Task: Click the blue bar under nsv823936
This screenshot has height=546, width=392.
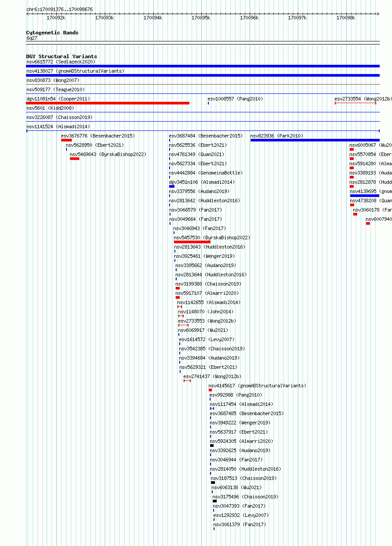Action: pyautogui.click(x=315, y=140)
